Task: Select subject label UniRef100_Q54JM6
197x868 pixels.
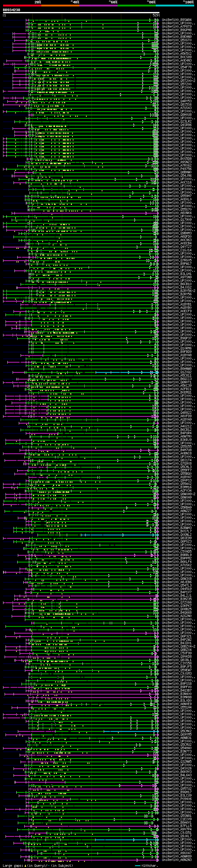Action: pos(177,176)
